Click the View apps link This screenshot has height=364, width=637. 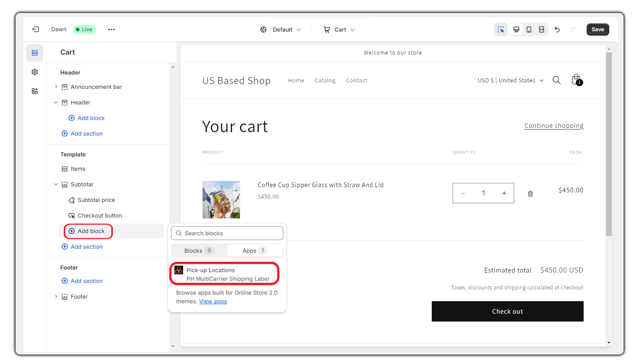(213, 302)
